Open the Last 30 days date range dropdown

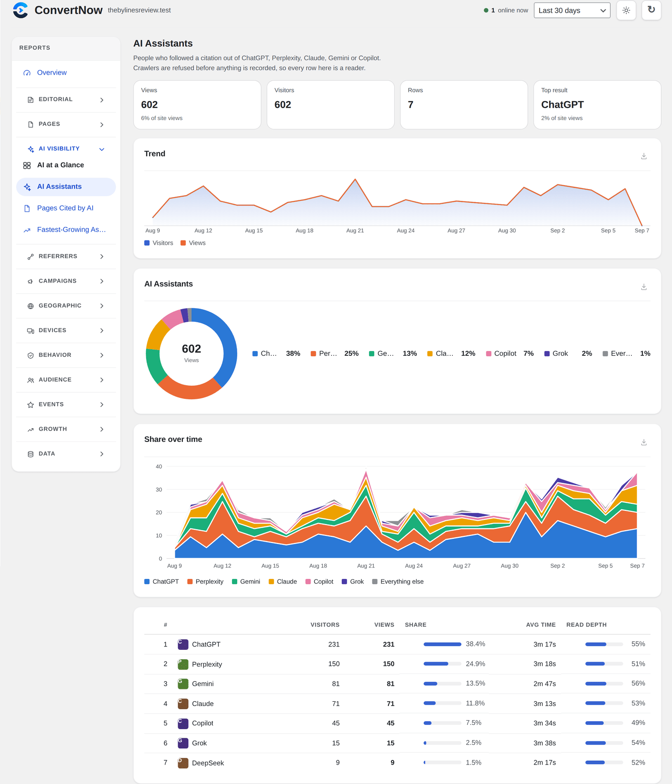(572, 10)
